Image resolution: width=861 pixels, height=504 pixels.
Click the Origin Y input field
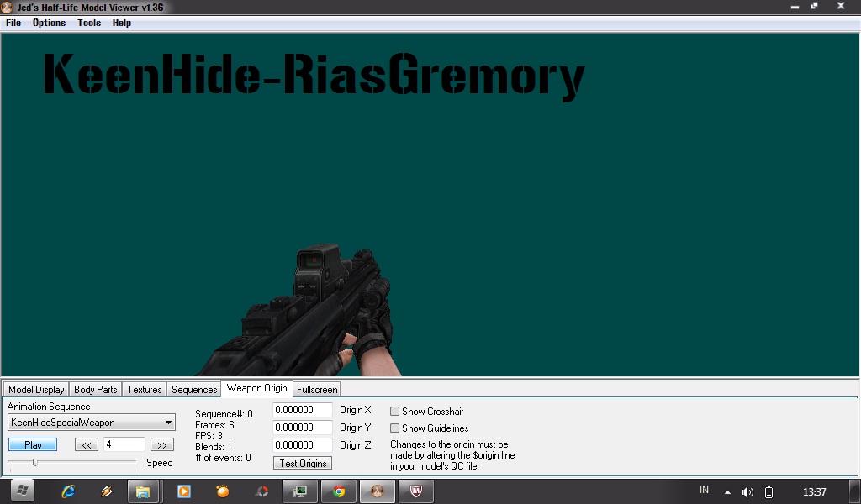[303, 428]
